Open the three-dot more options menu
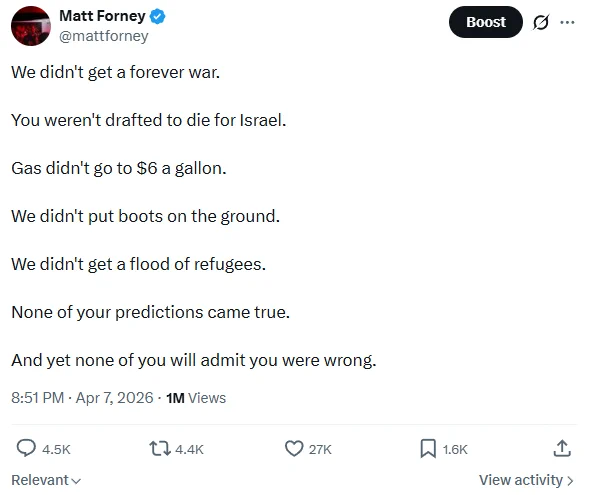Screen dimensions: 589x495 (567, 22)
